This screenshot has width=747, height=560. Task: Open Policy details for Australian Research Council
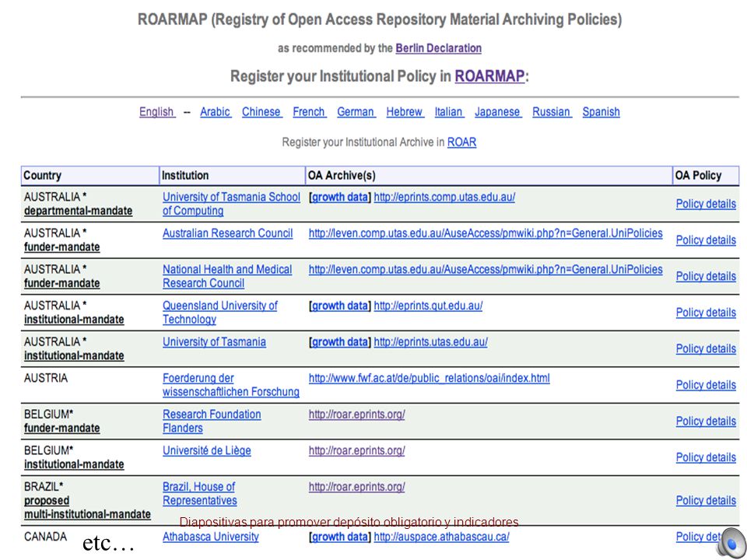[x=706, y=240]
